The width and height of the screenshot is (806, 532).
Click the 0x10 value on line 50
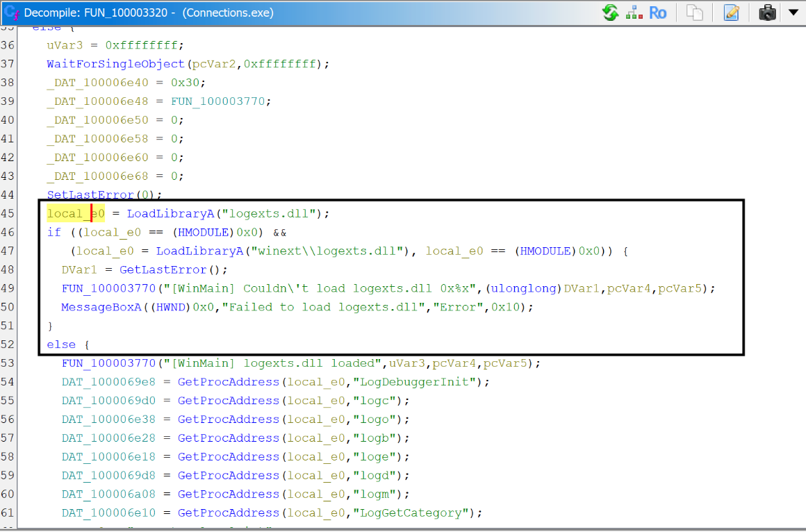coord(504,308)
